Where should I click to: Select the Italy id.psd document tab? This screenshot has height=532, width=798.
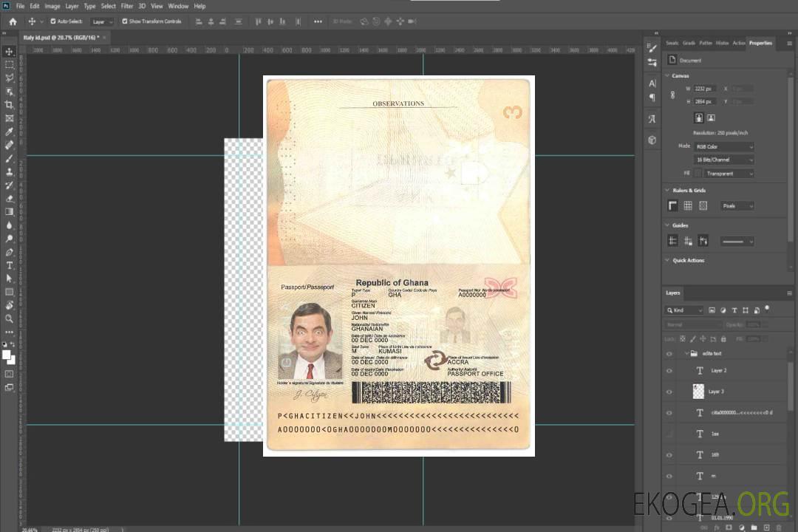[x=61, y=38]
